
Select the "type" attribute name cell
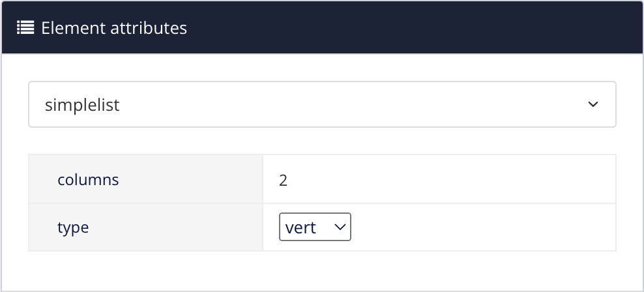[73, 227]
